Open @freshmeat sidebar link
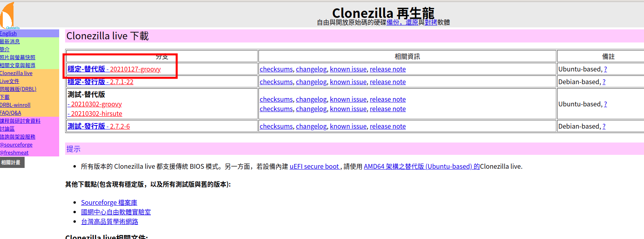644x239 pixels. [14, 152]
